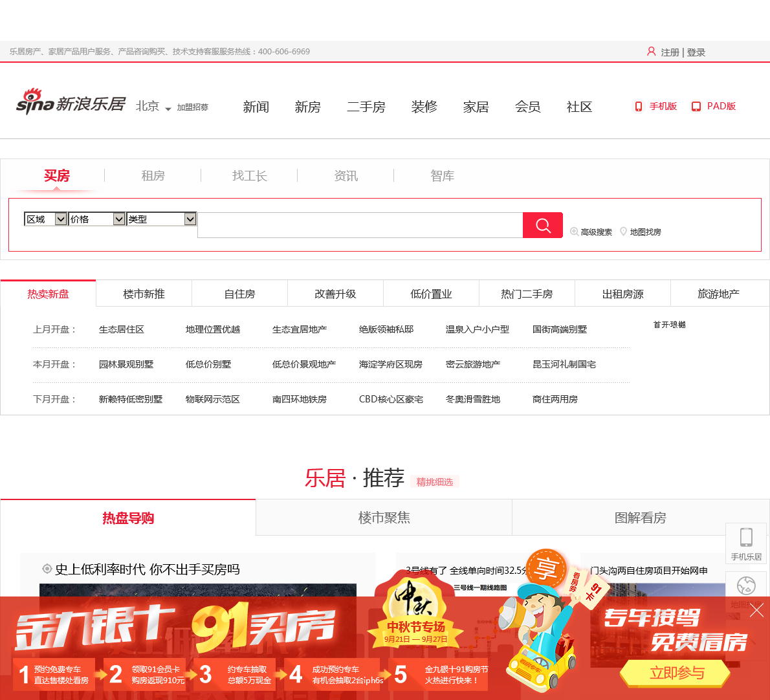Screen dimensions: 770x700
Task: Open the 新房 menu
Action: coord(307,107)
